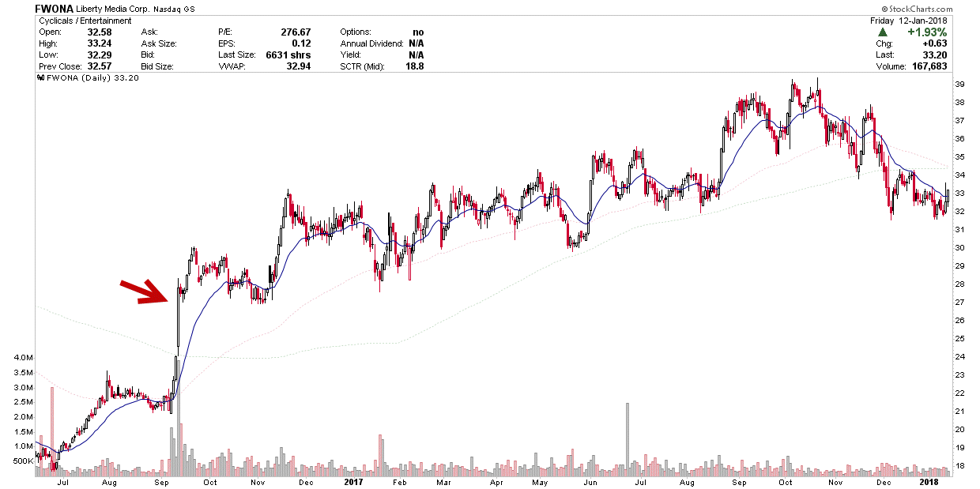Viewport: 980px width, 489px height.
Task: Click the SCTR (Mid) value 18.8
Action: [415, 66]
